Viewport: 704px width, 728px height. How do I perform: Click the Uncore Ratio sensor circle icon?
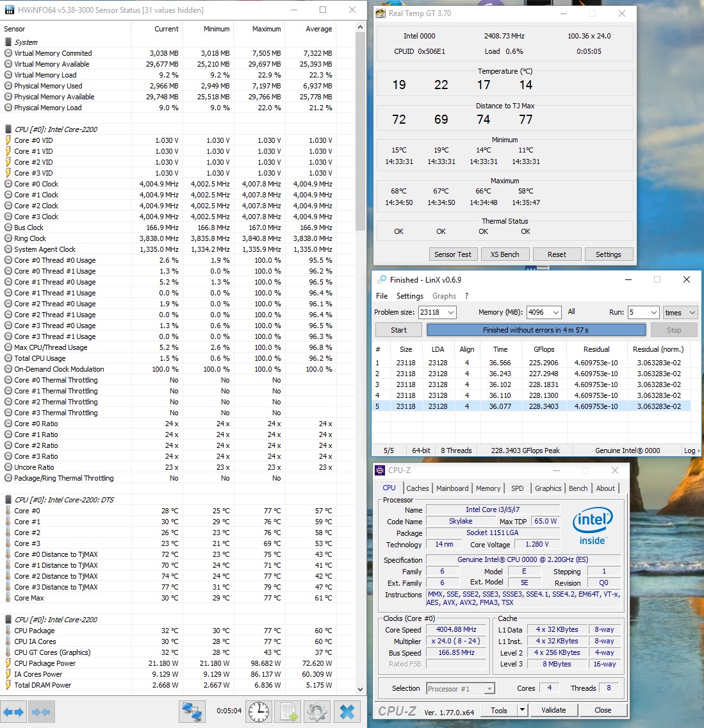(8, 467)
